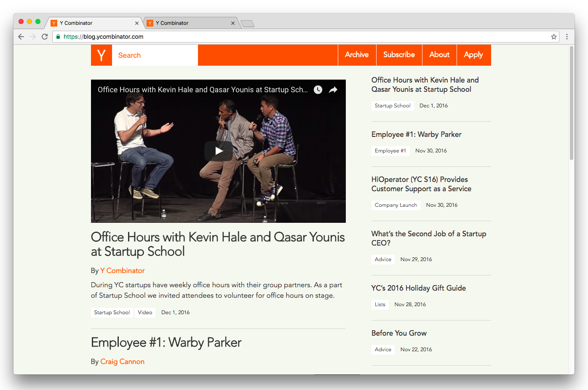Open the About page
588x390 pixels.
tap(439, 55)
